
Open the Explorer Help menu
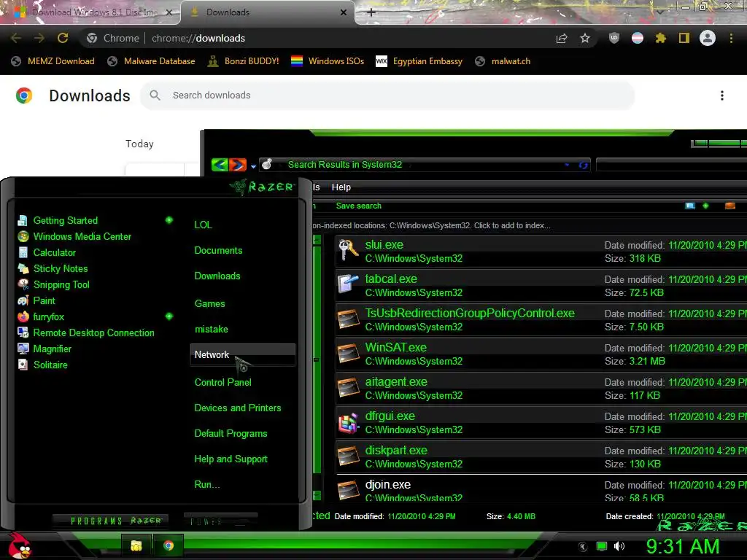tap(341, 187)
